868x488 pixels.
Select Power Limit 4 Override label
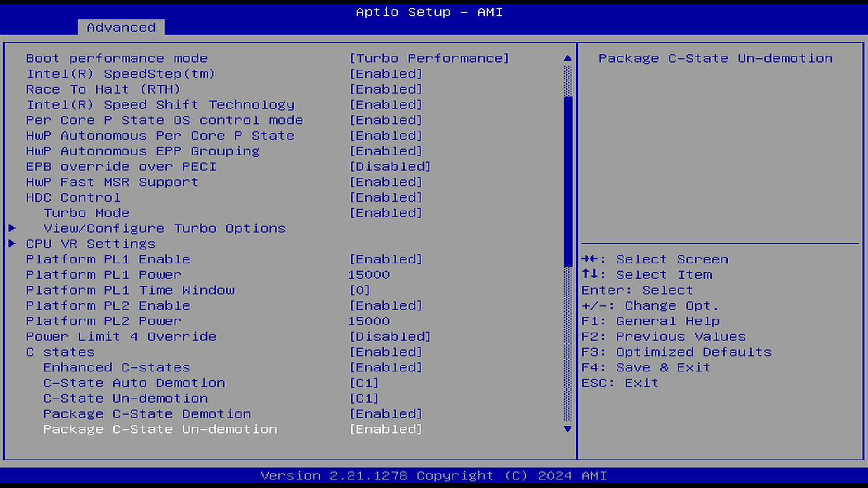(x=121, y=337)
